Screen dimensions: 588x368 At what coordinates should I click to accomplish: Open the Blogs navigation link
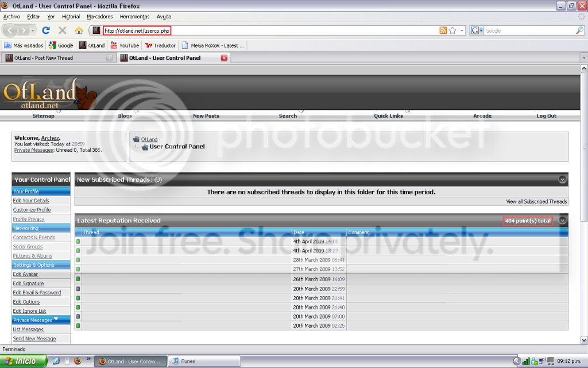pyautogui.click(x=125, y=116)
